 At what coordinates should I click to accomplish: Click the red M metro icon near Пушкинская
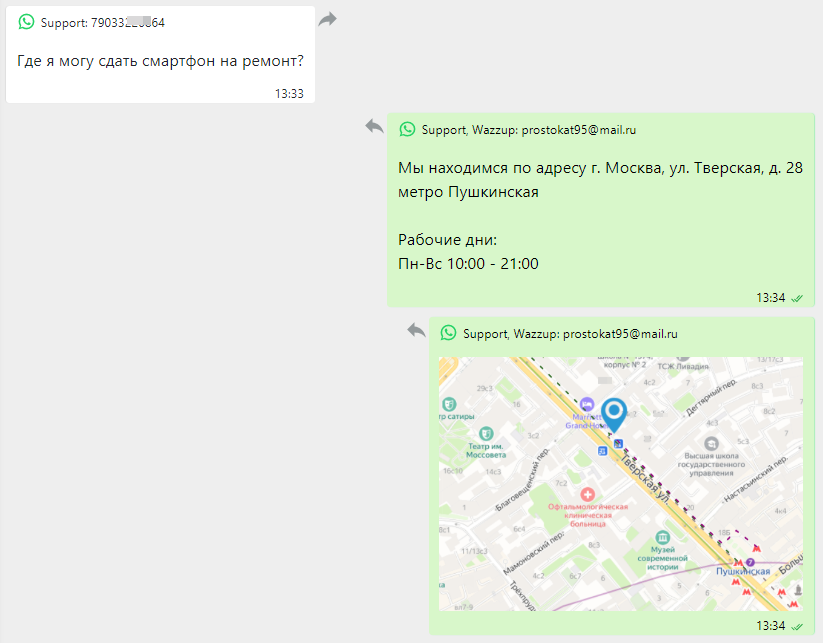point(739,564)
